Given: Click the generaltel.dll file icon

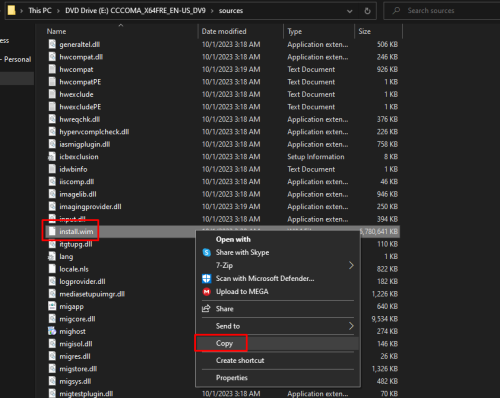Looking at the screenshot, I should [52, 44].
